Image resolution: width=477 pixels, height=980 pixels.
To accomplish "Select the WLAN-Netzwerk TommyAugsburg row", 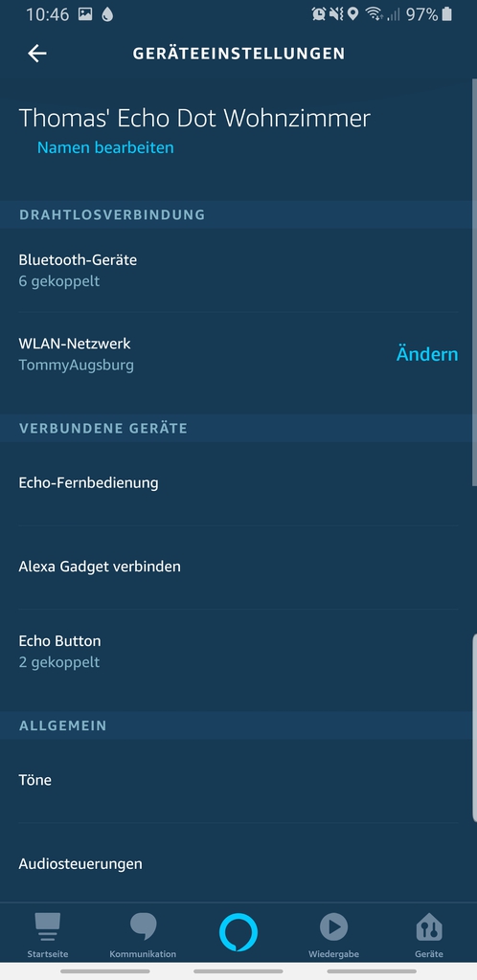I will (x=238, y=354).
